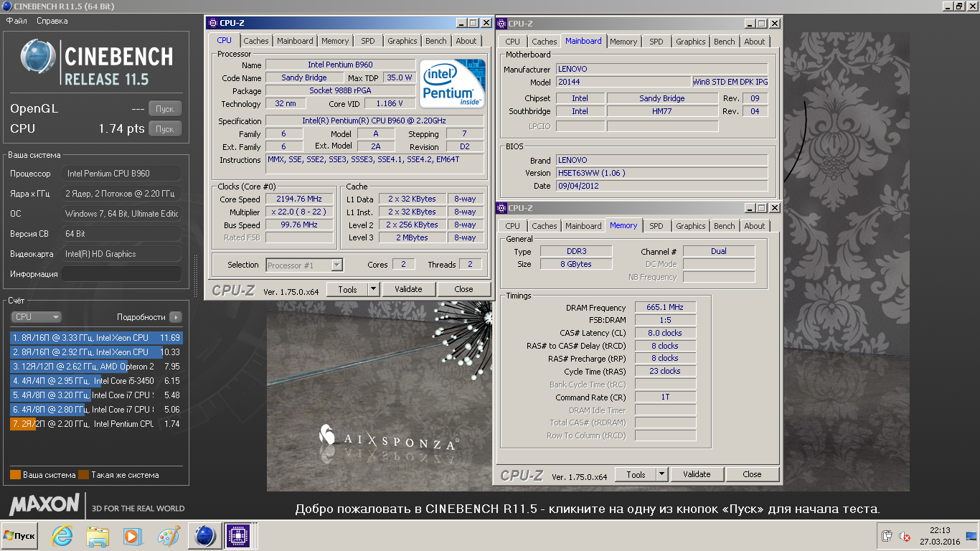
Task: Click Tools button in CPU-Z Memory window
Action: coord(636,474)
